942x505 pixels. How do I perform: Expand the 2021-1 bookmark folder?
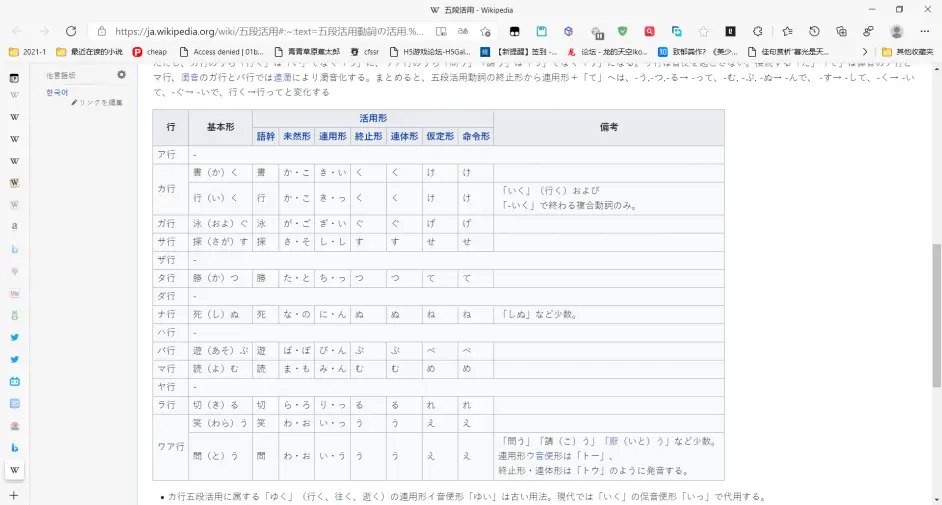coord(27,52)
